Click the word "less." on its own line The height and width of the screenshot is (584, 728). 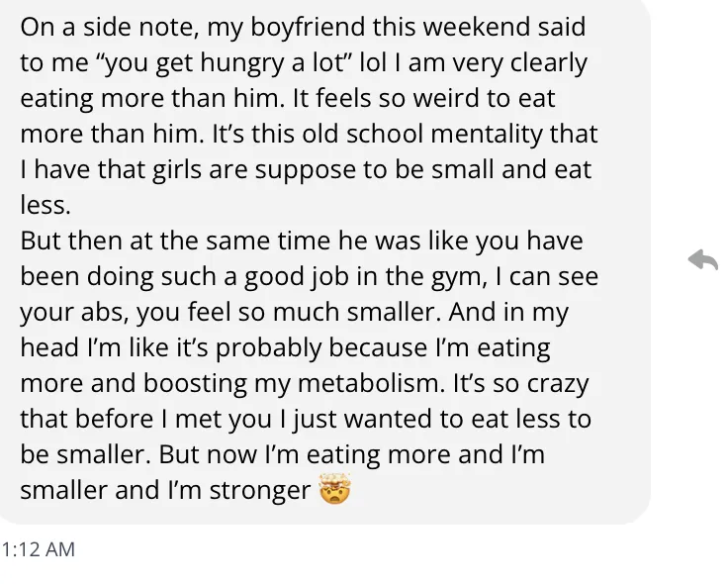point(45,205)
